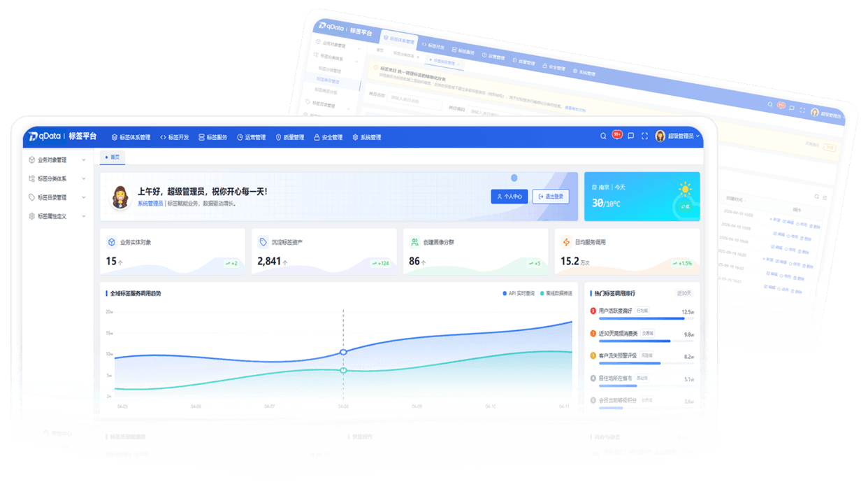Click the welcome banner avatar image
This screenshot has height=489, width=868.
point(121,197)
